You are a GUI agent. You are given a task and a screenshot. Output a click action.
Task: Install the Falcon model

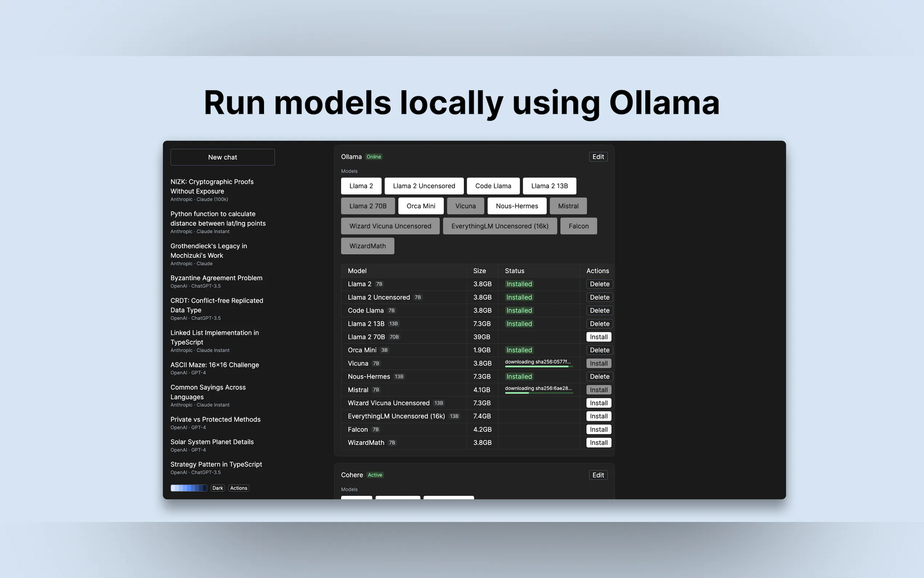tap(599, 429)
